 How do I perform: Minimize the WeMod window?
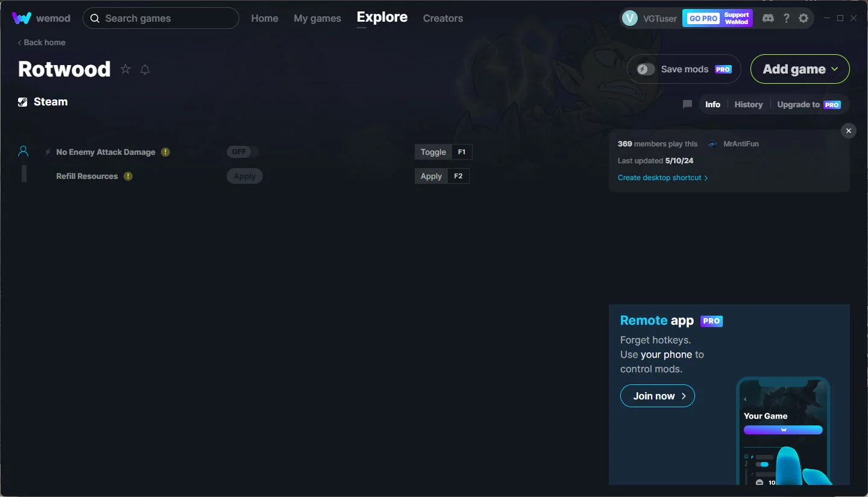coord(827,18)
